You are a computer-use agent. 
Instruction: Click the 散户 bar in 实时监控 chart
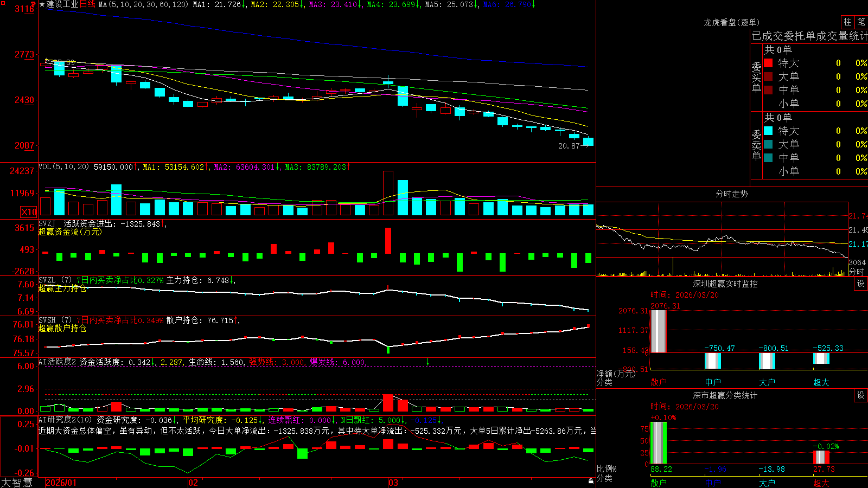pyautogui.click(x=658, y=331)
